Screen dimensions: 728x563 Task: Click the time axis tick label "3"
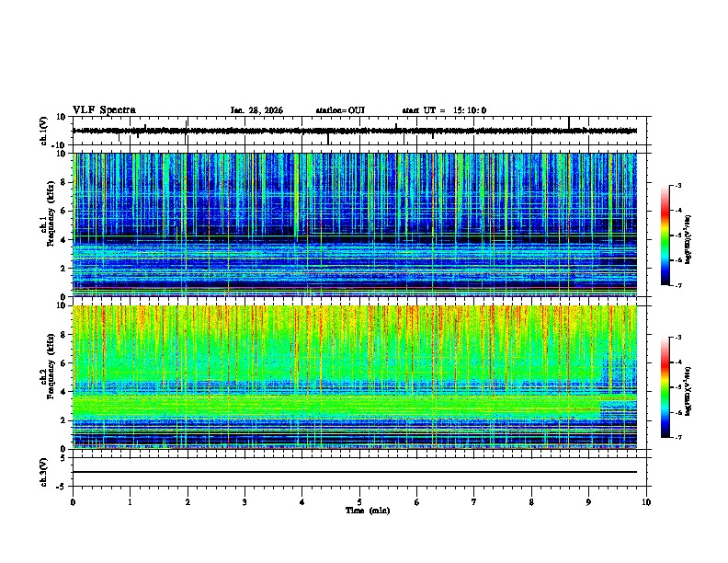(245, 502)
